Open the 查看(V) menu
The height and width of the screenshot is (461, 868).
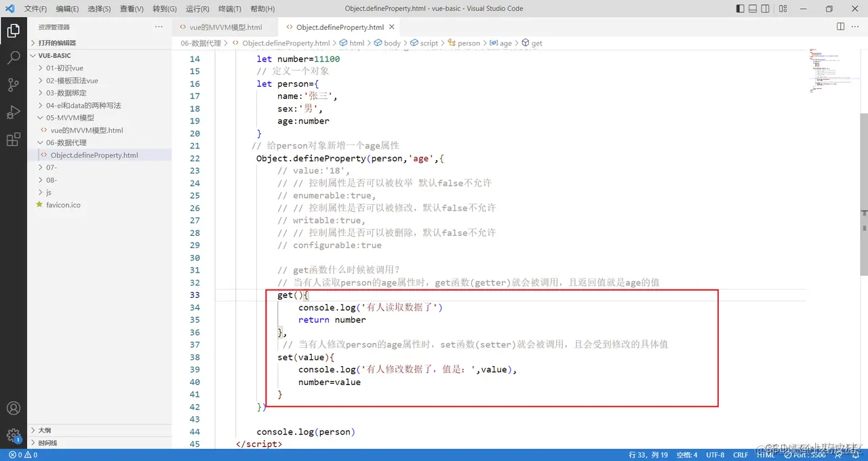pyautogui.click(x=132, y=9)
